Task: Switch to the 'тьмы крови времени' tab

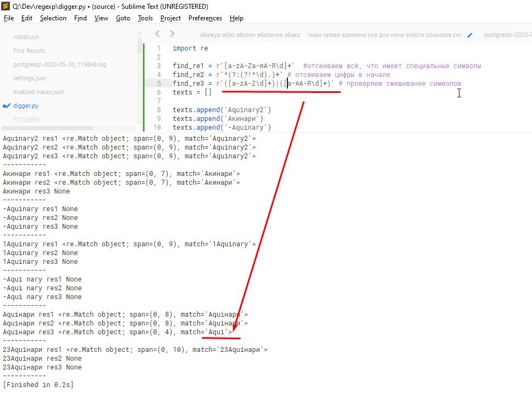Action: 385,35
